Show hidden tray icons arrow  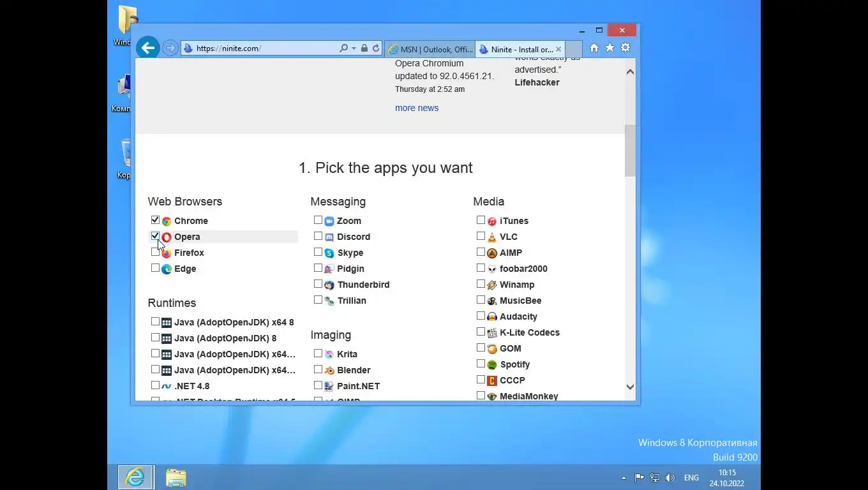(624, 478)
